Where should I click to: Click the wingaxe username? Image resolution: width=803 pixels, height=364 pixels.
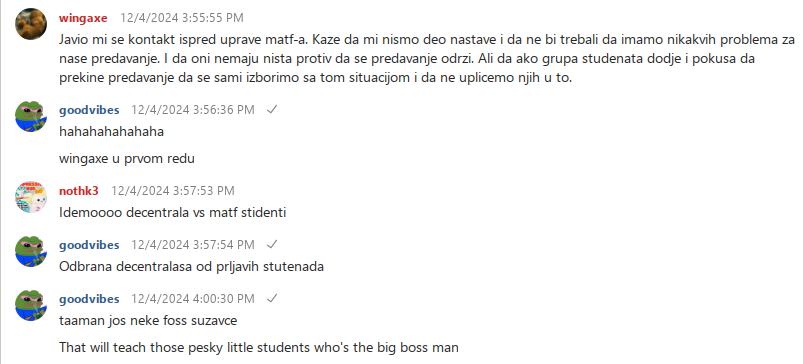point(83,18)
